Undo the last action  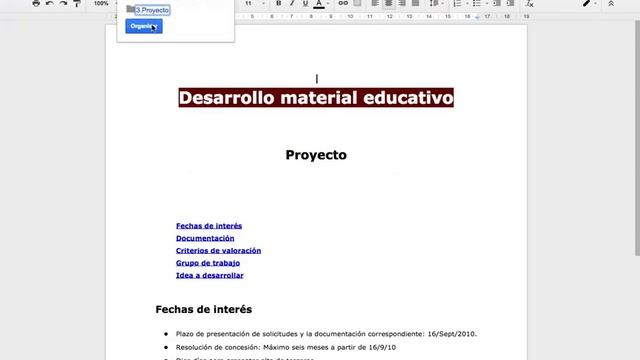[x=50, y=3]
